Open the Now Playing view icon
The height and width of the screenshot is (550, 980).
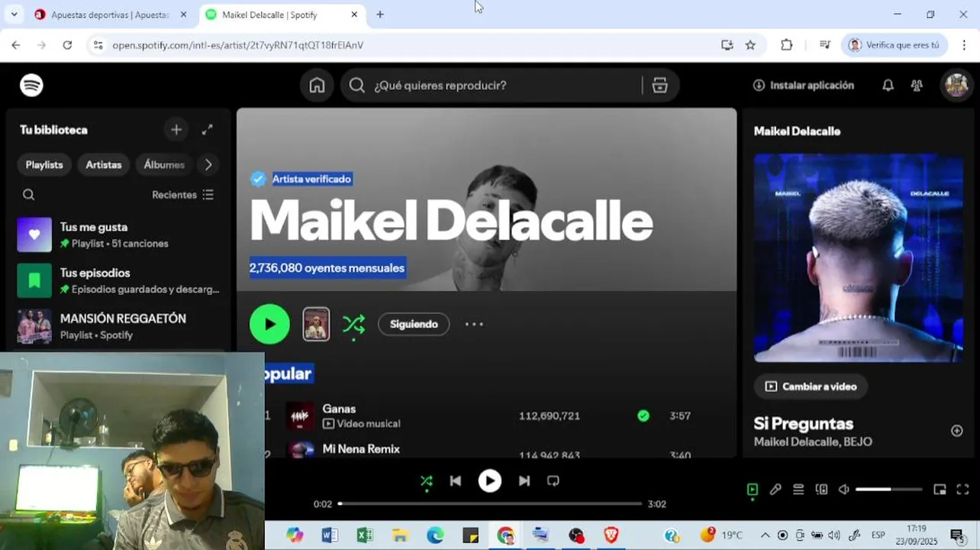[x=753, y=490]
